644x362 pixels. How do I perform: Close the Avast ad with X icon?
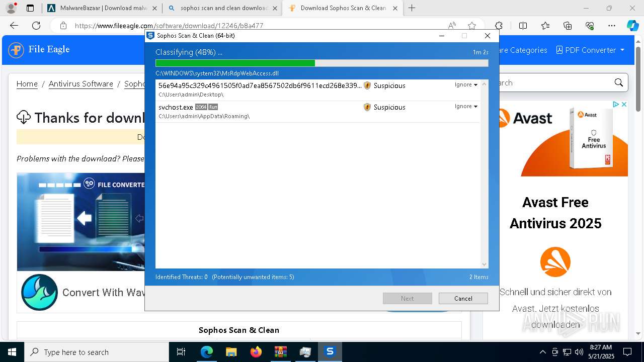(624, 105)
